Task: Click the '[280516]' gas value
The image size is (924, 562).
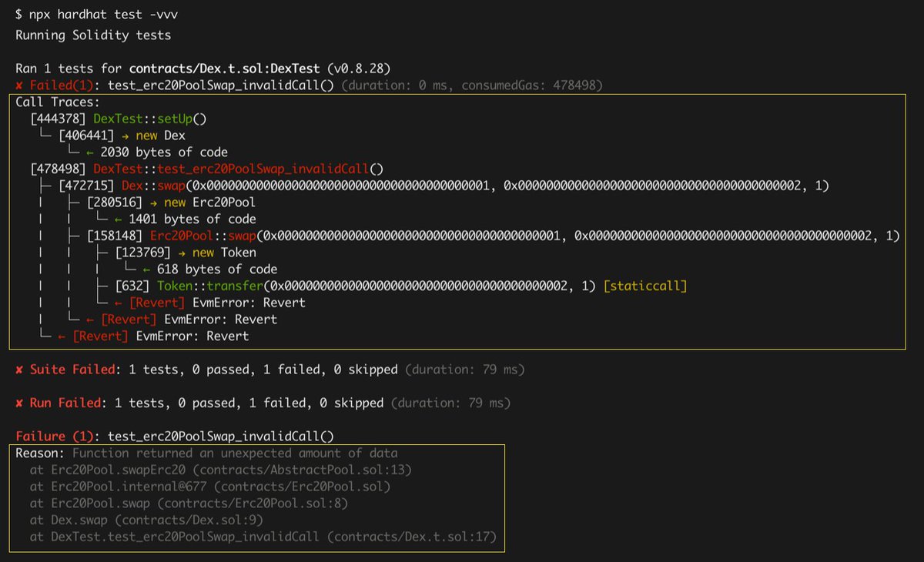Action: coord(115,202)
